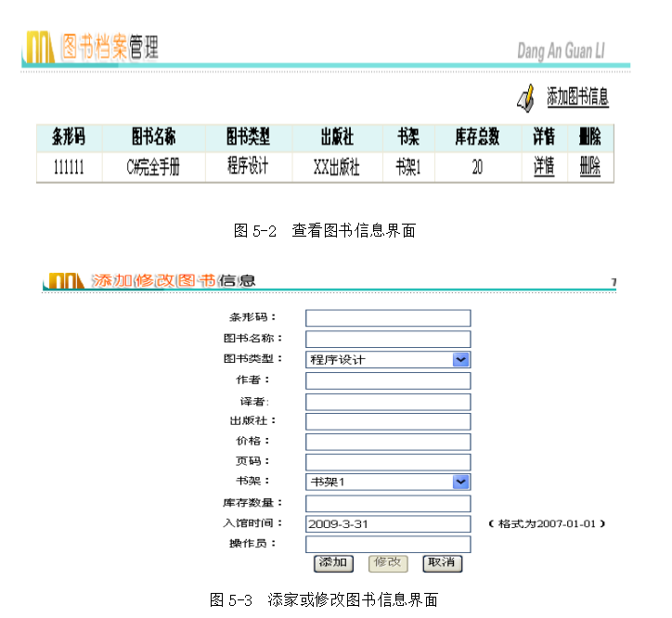Select the barcode cell 111111

(x=69, y=167)
